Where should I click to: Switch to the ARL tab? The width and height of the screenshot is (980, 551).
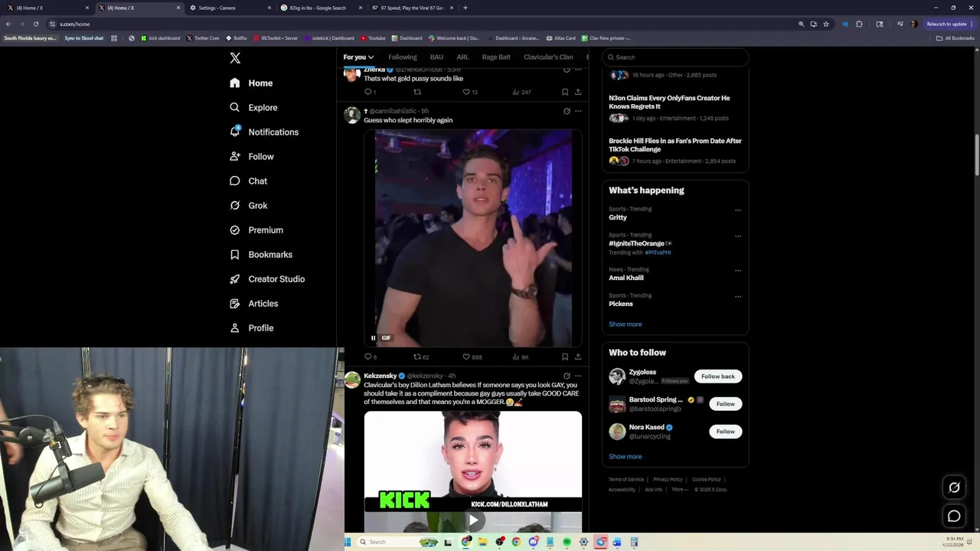[x=462, y=57]
